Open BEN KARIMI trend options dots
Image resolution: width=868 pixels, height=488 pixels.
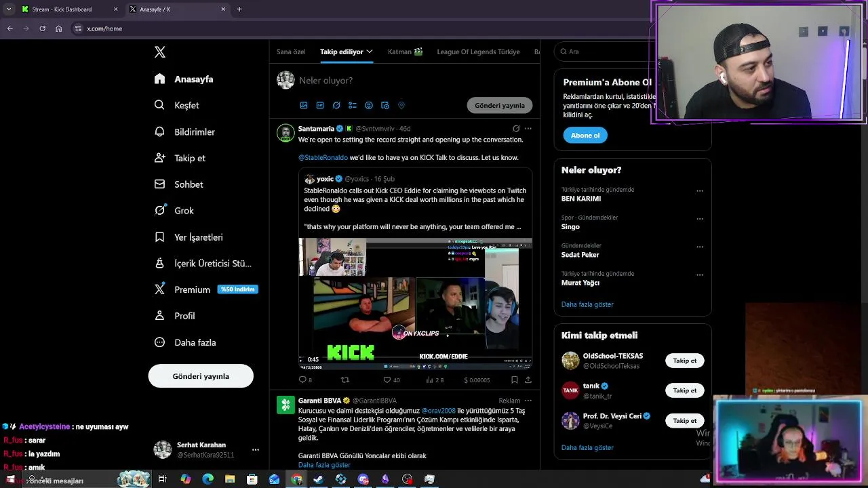(700, 191)
